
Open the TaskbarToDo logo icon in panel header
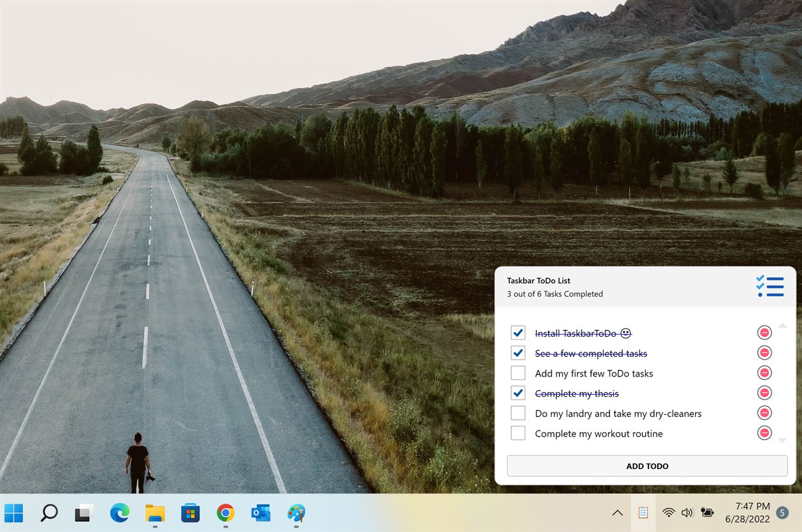[770, 287]
